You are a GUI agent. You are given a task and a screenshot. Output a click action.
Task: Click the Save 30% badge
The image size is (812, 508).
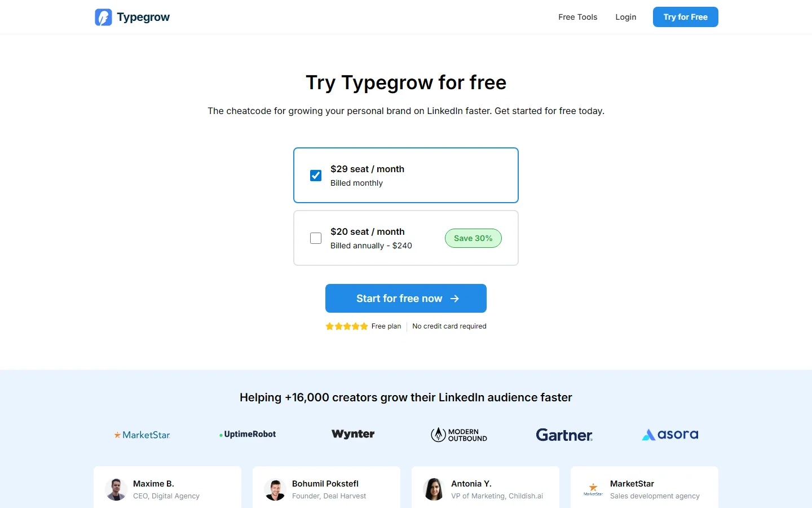473,238
